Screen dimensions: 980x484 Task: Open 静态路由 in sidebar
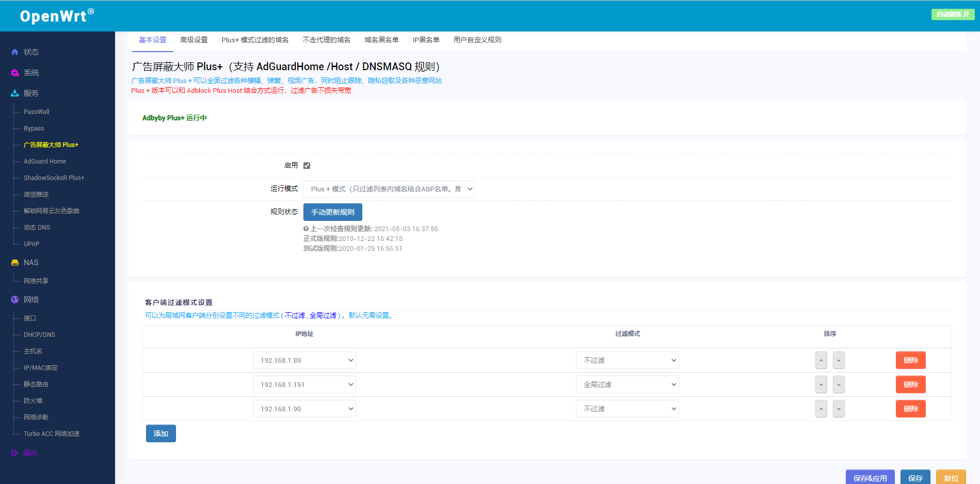pyautogui.click(x=36, y=384)
